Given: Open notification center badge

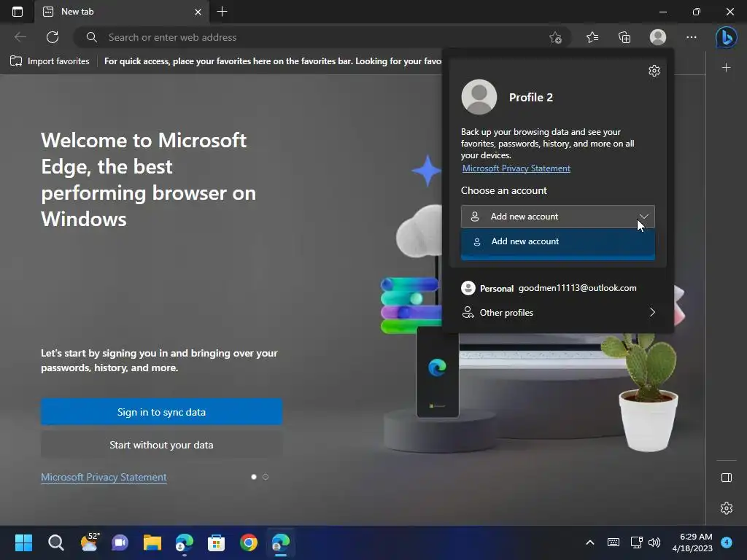Looking at the screenshot, I should [727, 542].
